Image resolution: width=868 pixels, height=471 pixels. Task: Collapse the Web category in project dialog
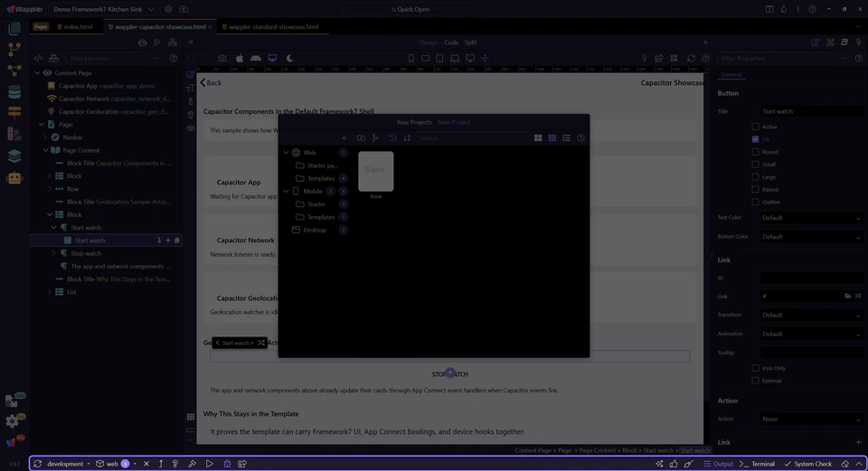click(287, 152)
